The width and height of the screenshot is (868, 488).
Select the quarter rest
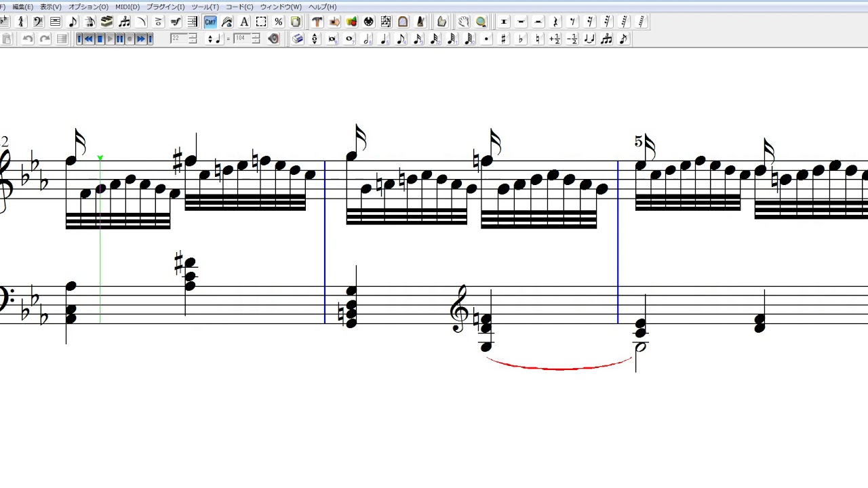555,22
